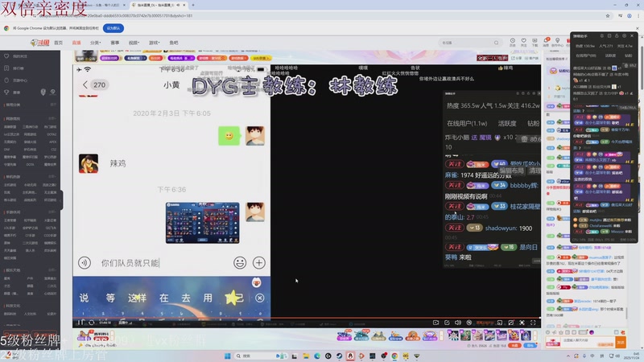644x362 pixels.
Task: Switch to the 直播 live tab
Action: pos(76,43)
